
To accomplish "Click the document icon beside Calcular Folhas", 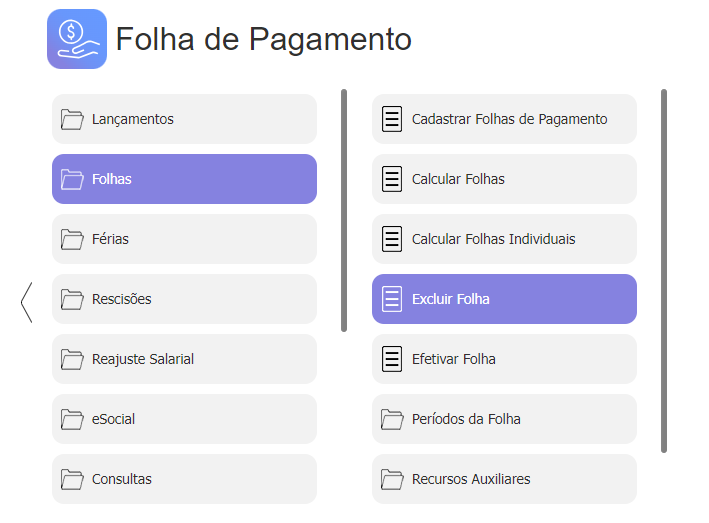I will tap(392, 179).
